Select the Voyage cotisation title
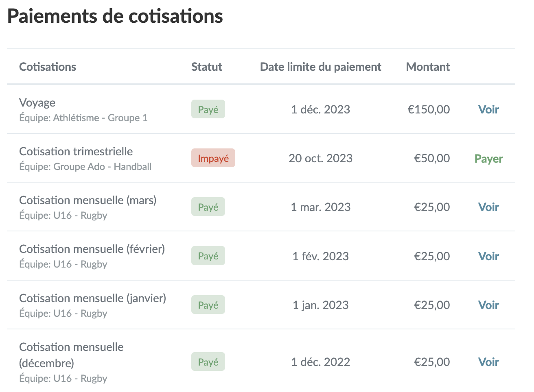This screenshot has height=392, width=534. coord(37,103)
